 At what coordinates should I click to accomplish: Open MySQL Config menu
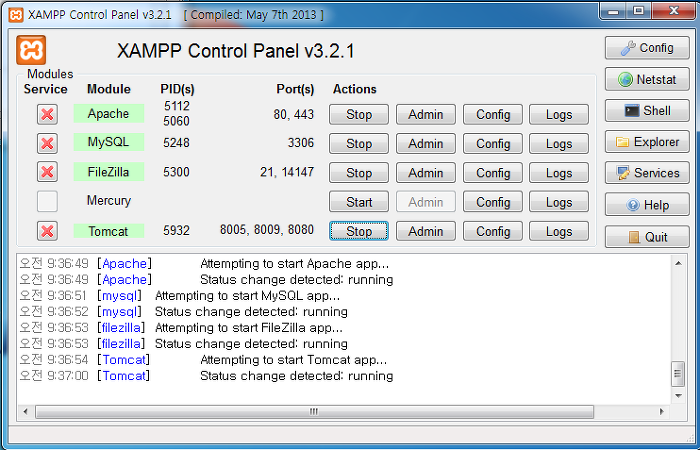(493, 144)
